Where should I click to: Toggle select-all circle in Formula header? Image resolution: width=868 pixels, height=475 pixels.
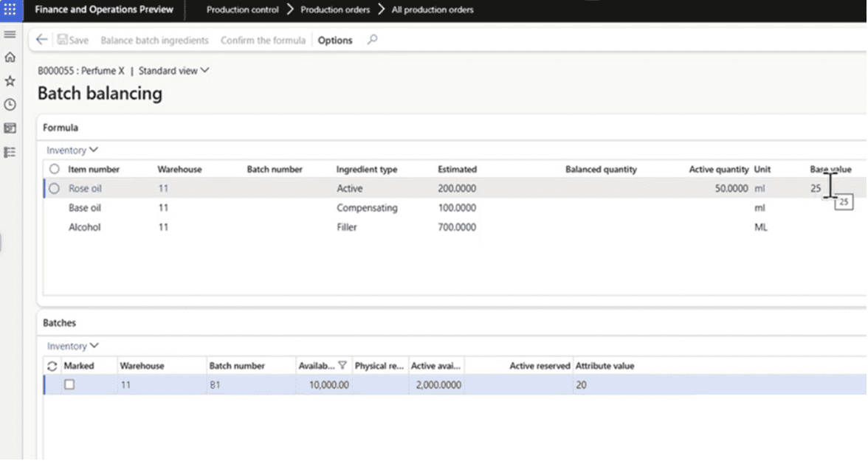click(54, 169)
